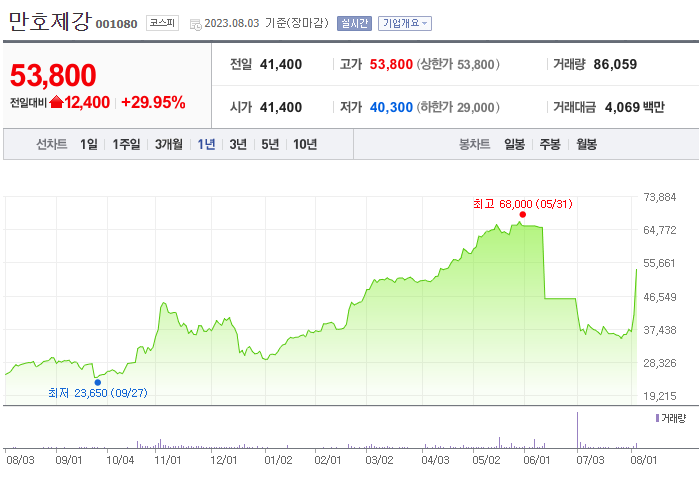
Task: Click the current price 53,800 in large red
Action: [53, 75]
